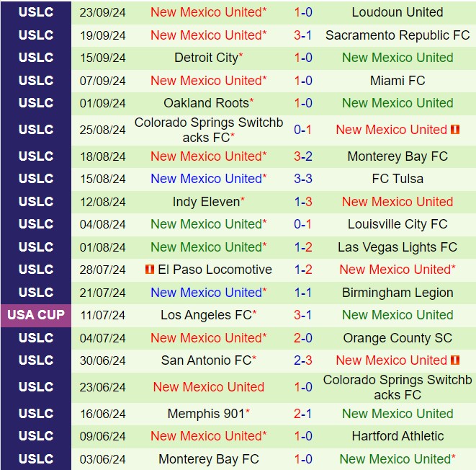The image size is (476, 470).
Task: Click the Detroit City team name
Action: coord(205,58)
